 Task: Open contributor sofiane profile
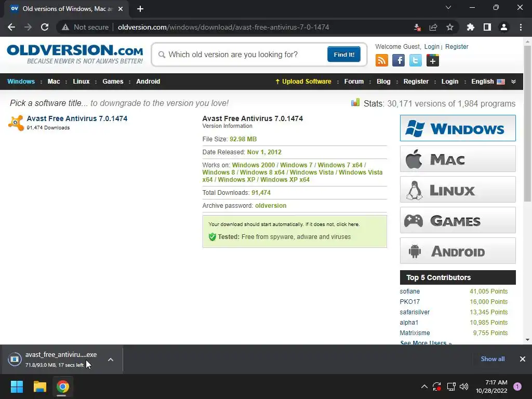point(409,291)
